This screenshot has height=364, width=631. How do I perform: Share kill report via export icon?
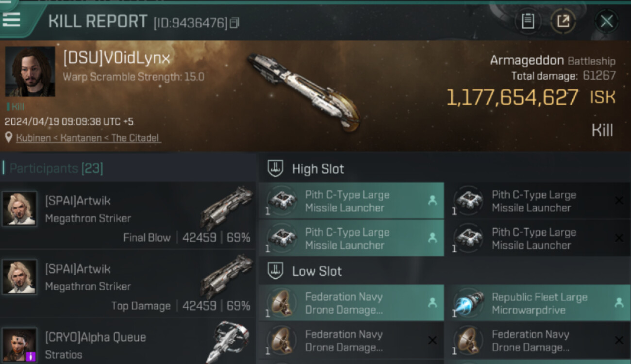(563, 21)
